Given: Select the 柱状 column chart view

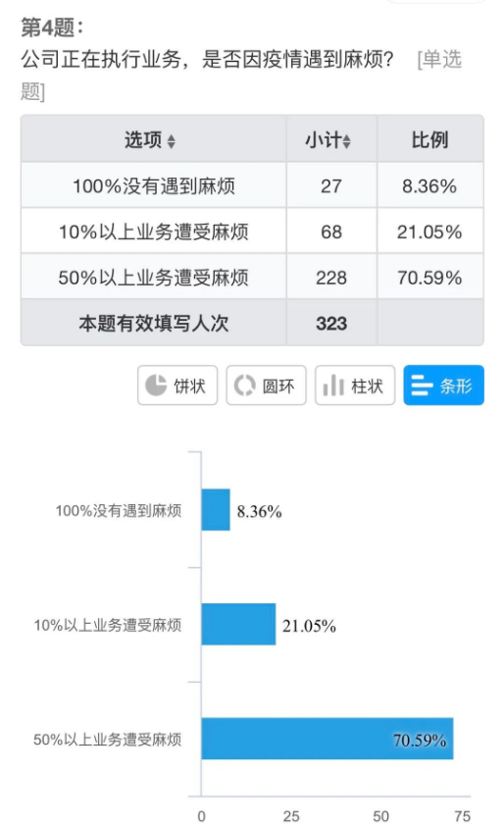Looking at the screenshot, I should 355,386.
